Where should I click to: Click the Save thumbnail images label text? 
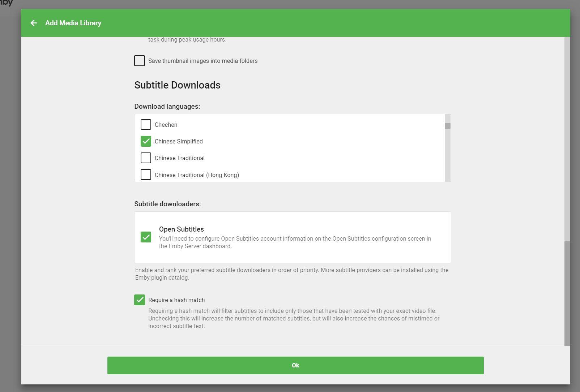[x=203, y=61]
